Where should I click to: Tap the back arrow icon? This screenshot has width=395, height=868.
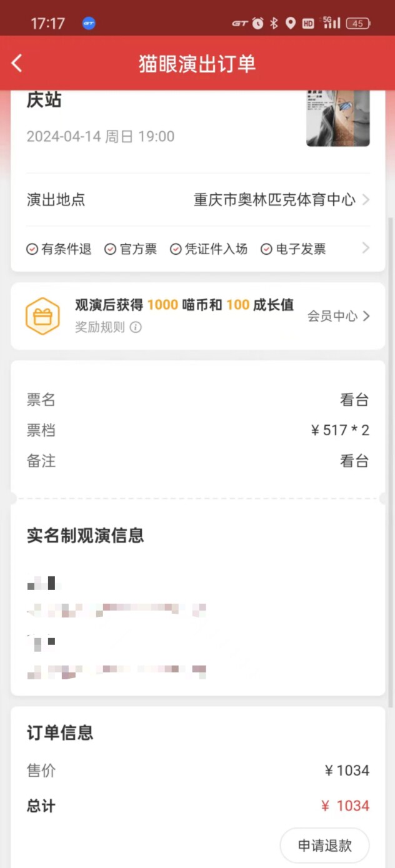(x=17, y=63)
